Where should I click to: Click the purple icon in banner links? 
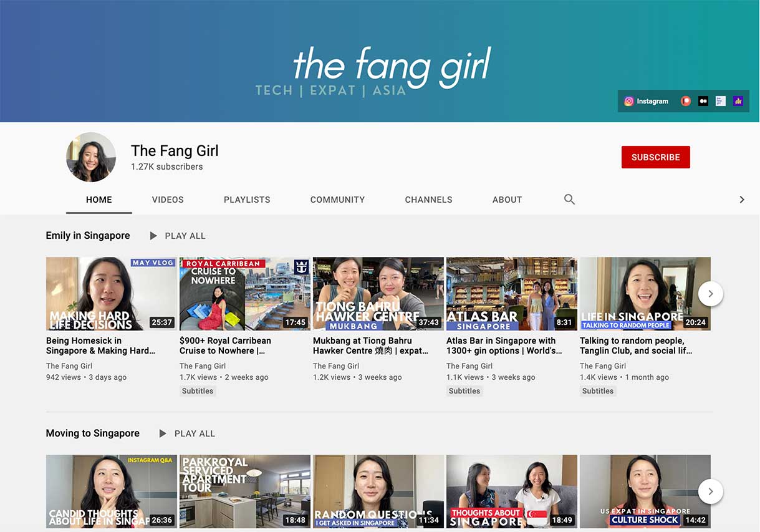738,101
